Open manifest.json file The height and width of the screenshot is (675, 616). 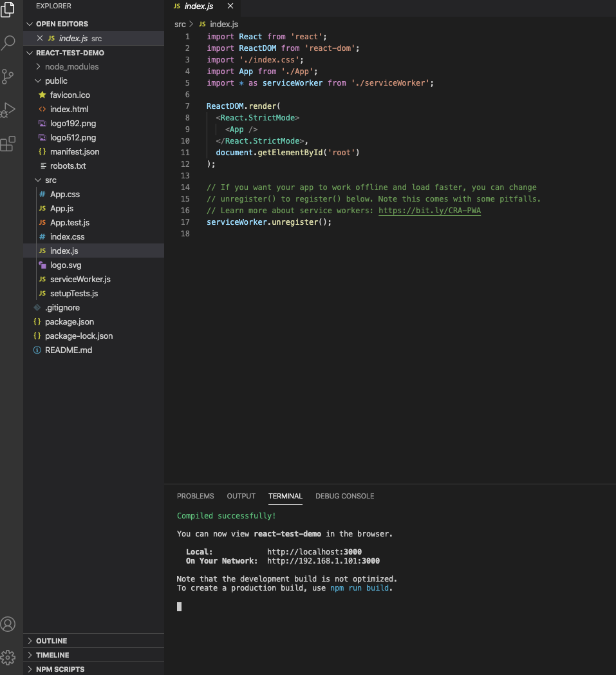tap(94, 152)
